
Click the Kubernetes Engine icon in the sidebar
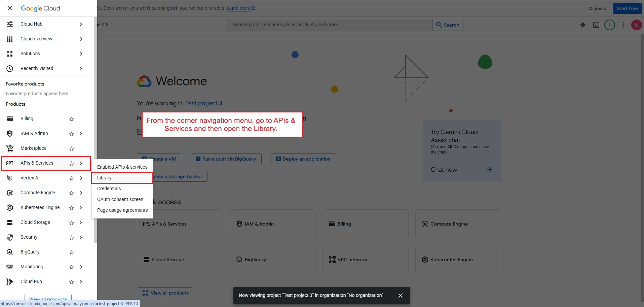10,208
